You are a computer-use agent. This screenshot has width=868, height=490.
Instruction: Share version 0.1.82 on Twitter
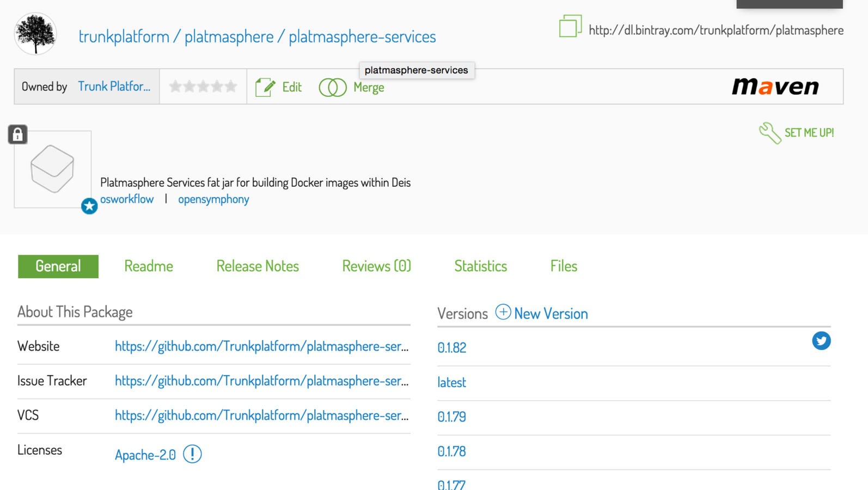821,341
